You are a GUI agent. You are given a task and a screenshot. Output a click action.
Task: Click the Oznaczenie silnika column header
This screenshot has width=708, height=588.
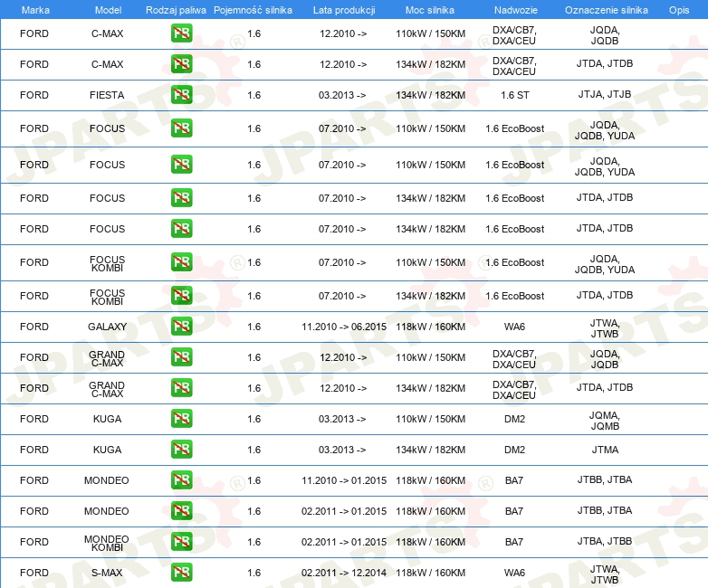[x=606, y=10]
